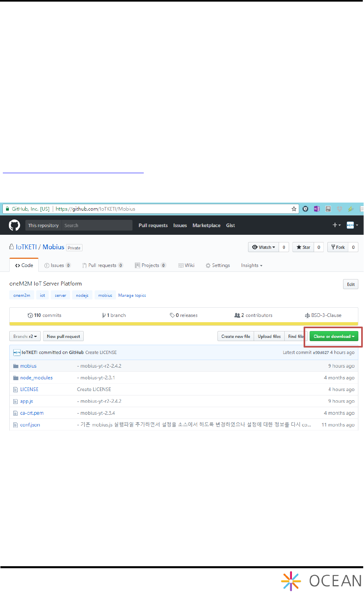Star the Mobius repository
The image size is (364, 594).
(x=303, y=247)
